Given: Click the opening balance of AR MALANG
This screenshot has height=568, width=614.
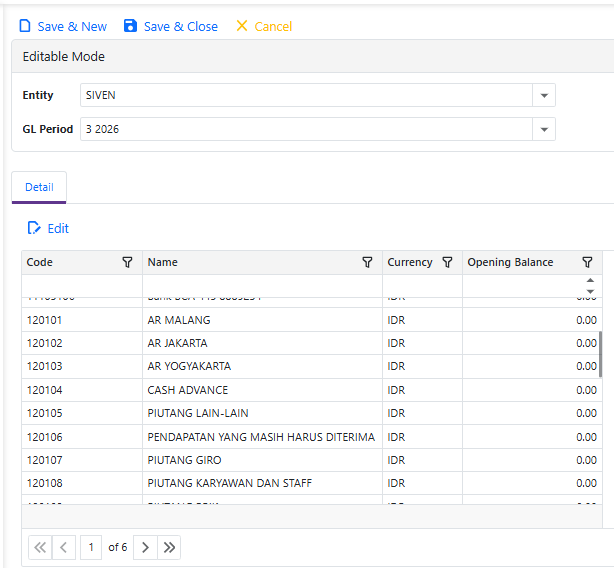Looking at the screenshot, I should click(x=532, y=320).
